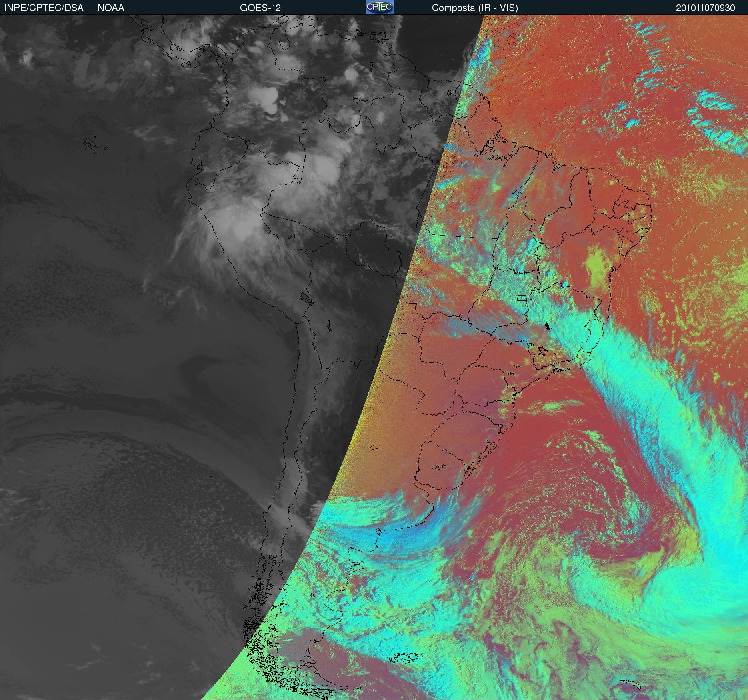This screenshot has height=700, width=748.
Task: Click the GOES-12 satellite label
Action: pyautogui.click(x=260, y=8)
